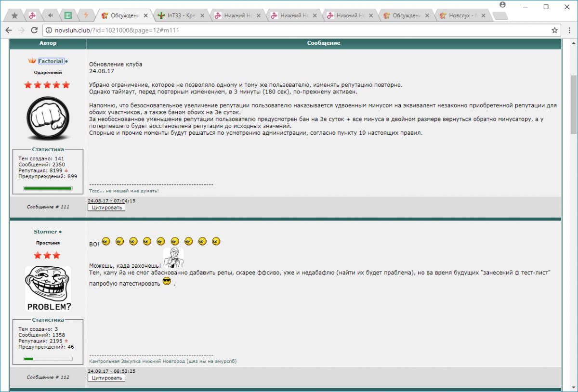Click the site info icon before URL
Viewport: 578px width, 392px height.
point(49,30)
